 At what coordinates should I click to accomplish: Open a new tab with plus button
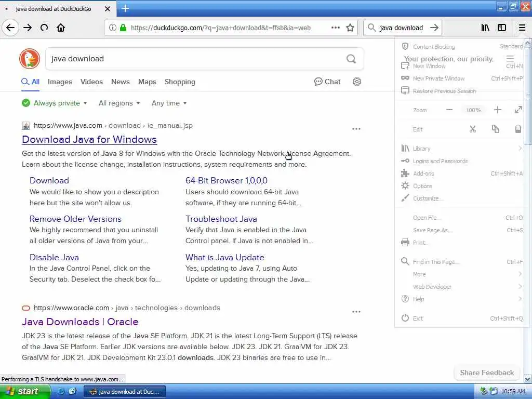coord(125,8)
